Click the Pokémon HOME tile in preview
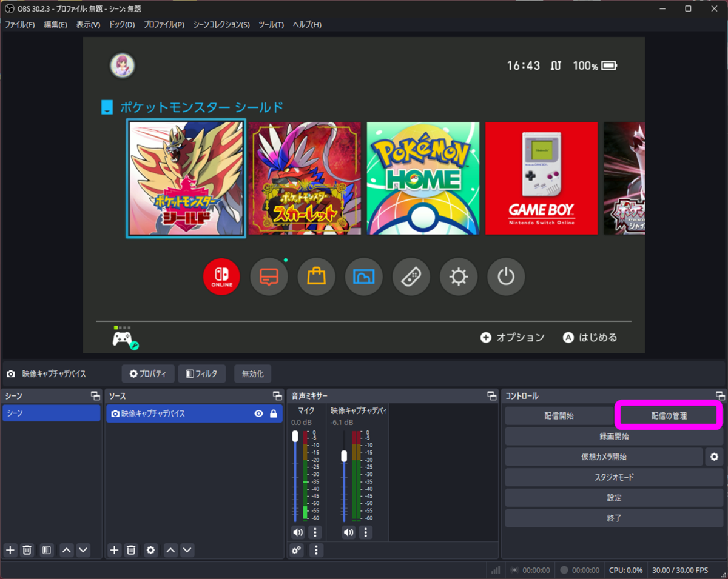 point(423,178)
